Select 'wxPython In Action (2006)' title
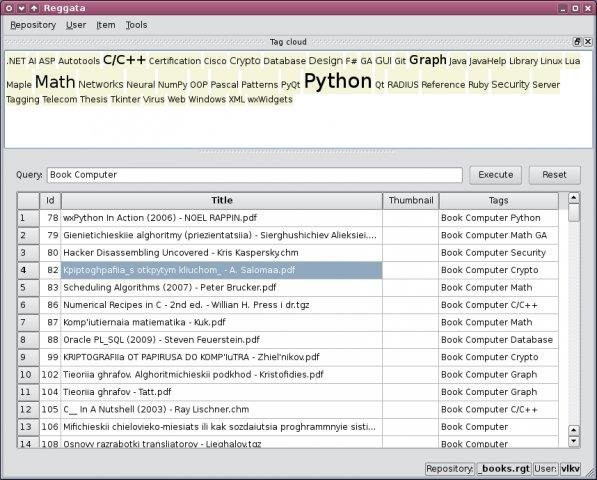The image size is (597, 480). tap(222, 218)
